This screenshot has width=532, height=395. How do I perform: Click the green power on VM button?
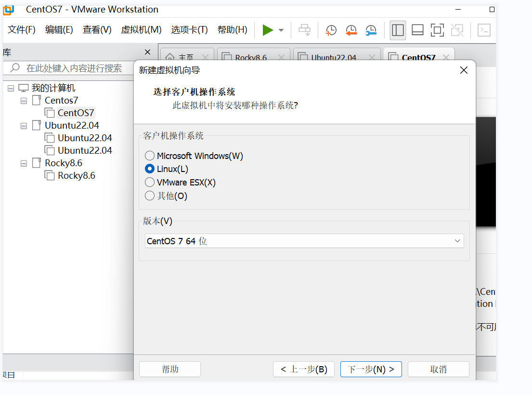tap(268, 30)
